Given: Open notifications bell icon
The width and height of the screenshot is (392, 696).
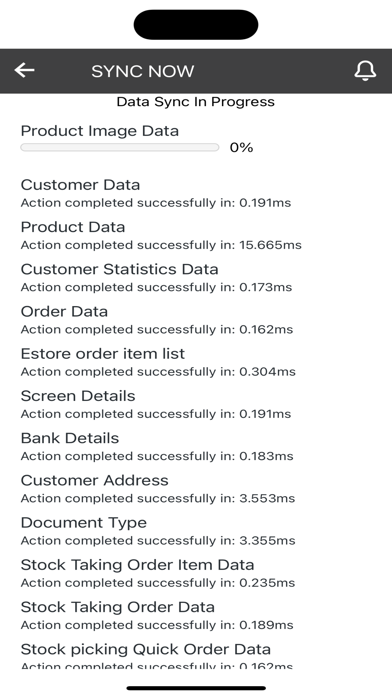Looking at the screenshot, I should tap(365, 71).
